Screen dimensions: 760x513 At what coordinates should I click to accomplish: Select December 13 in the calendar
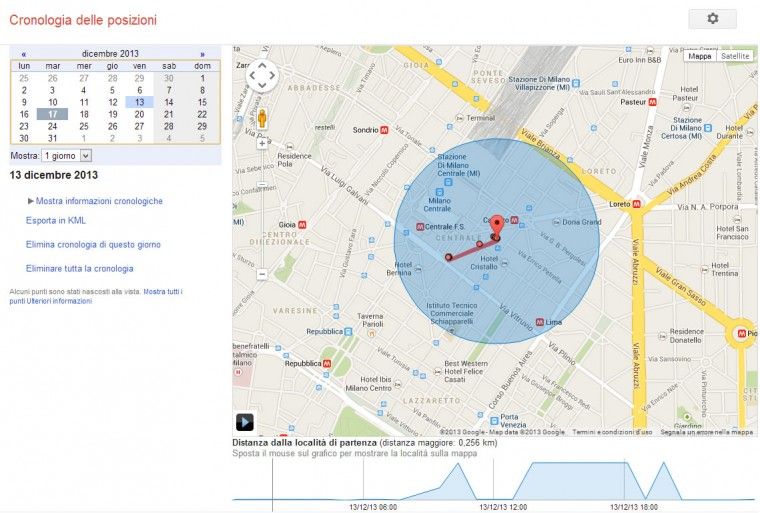[140, 102]
